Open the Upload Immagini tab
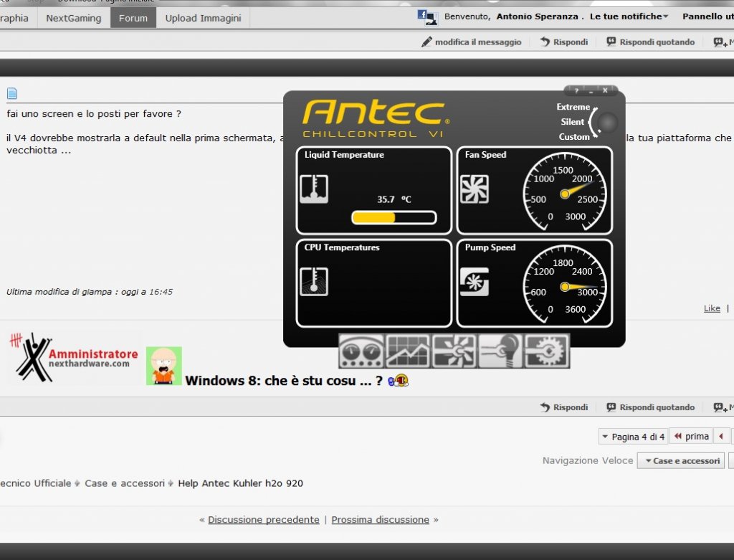This screenshot has width=734, height=560. click(203, 18)
